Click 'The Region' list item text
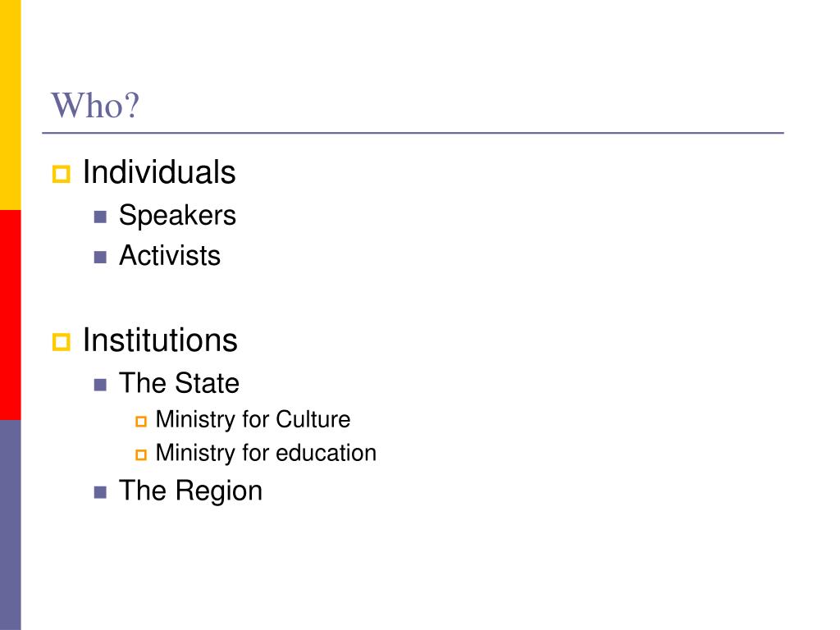This screenshot has height=630, width=840. tap(190, 491)
